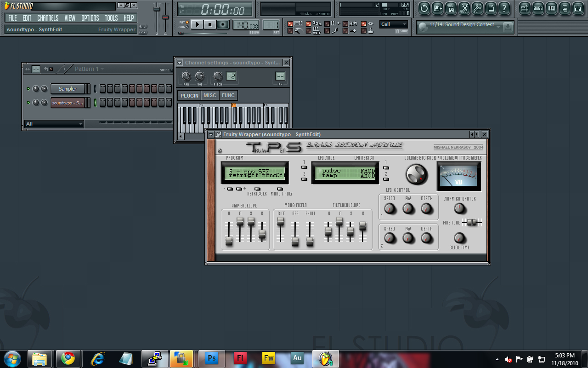Image resolution: width=588 pixels, height=368 pixels.
Task: Switch to the FUNC tab in channel settings
Action: coord(228,95)
